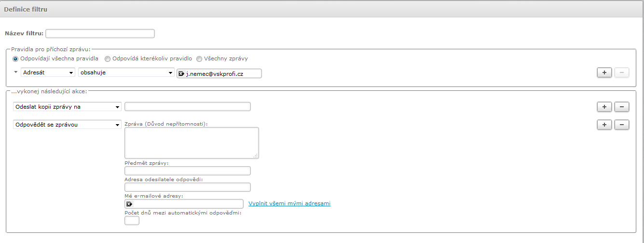Click into the Název filtru input field
Image resolution: width=644 pixels, height=243 pixels.
point(100,33)
